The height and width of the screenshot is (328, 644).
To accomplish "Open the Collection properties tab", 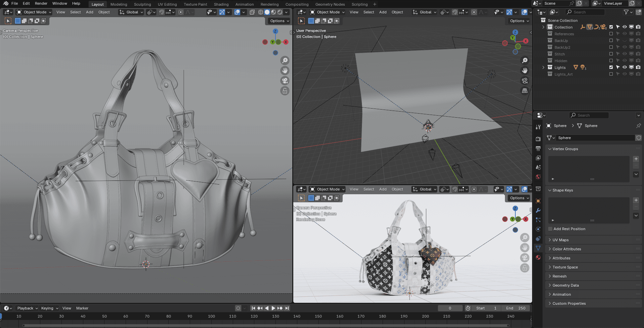I will pos(538,189).
